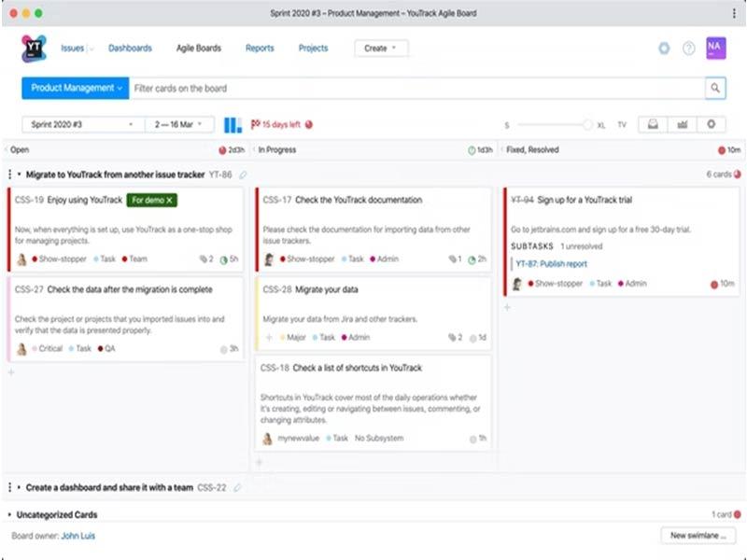
Task: Adjust the card size slider handle
Action: (x=588, y=125)
